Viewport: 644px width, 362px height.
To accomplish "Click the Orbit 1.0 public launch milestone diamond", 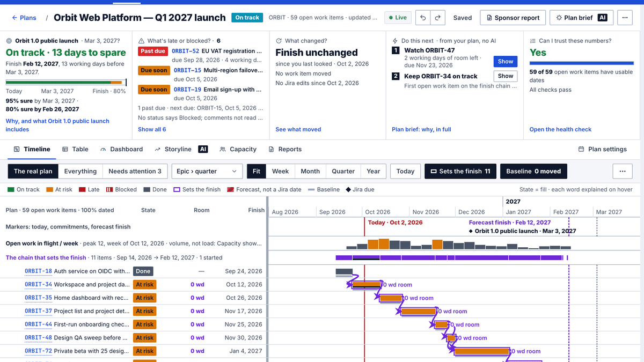I will (471, 231).
